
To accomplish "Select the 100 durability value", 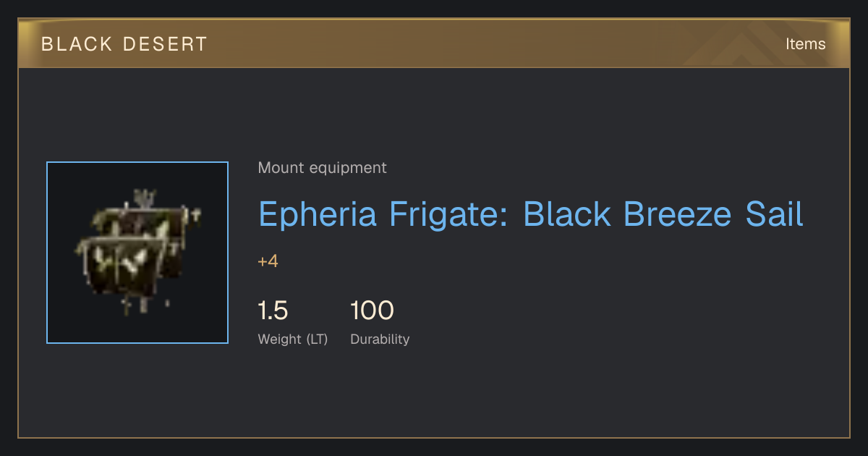I will (372, 311).
